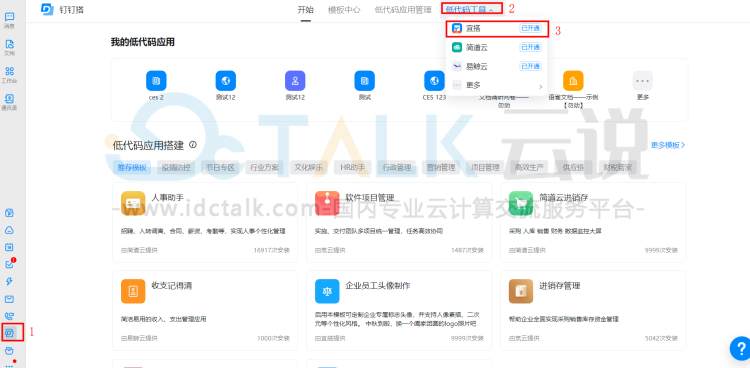Open the 消息 messages icon in sidebar
The height and width of the screenshot is (368, 750).
tap(9, 17)
